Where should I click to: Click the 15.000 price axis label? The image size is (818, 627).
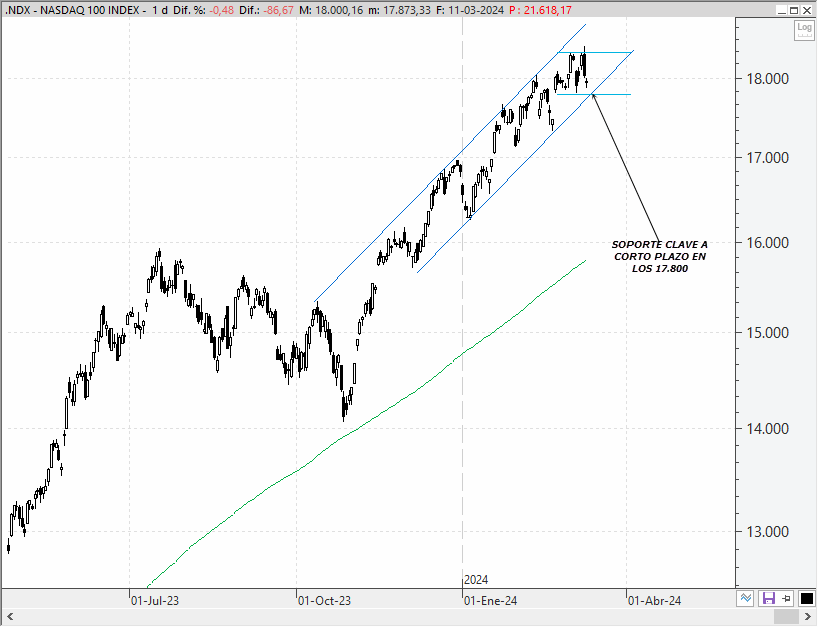(767, 332)
